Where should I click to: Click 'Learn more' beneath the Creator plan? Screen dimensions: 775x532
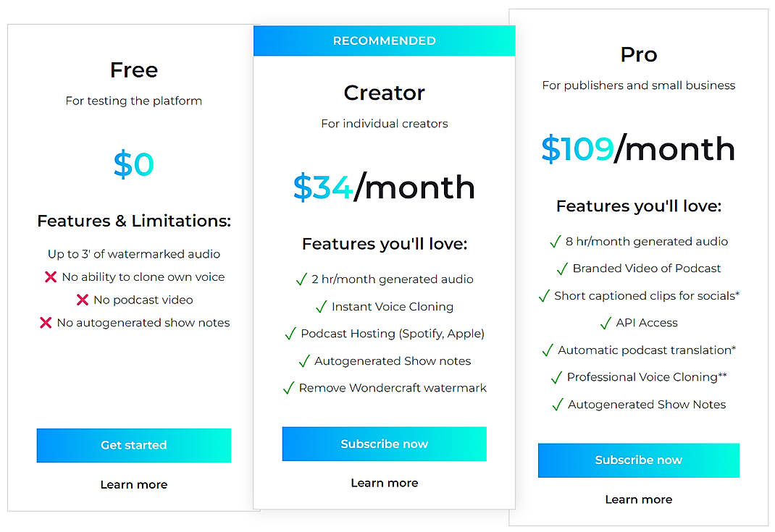point(384,483)
